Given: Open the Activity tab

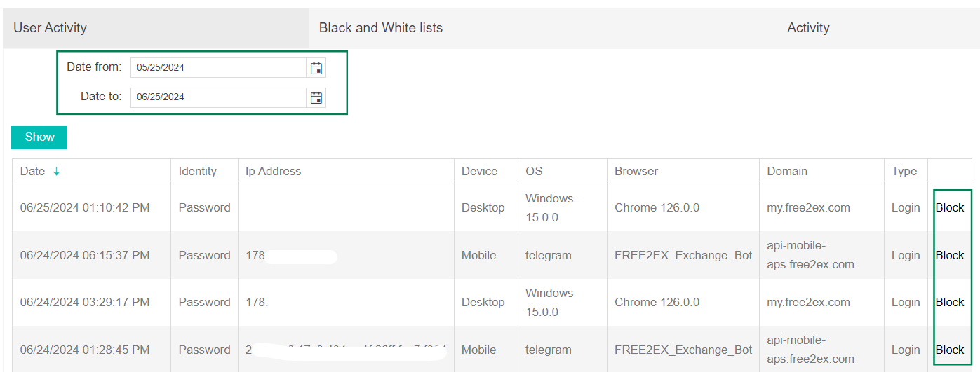Looking at the screenshot, I should 808,28.
